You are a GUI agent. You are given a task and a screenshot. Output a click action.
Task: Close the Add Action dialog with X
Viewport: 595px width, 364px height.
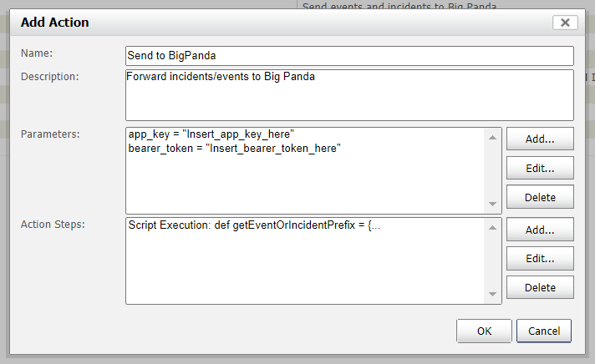[565, 23]
